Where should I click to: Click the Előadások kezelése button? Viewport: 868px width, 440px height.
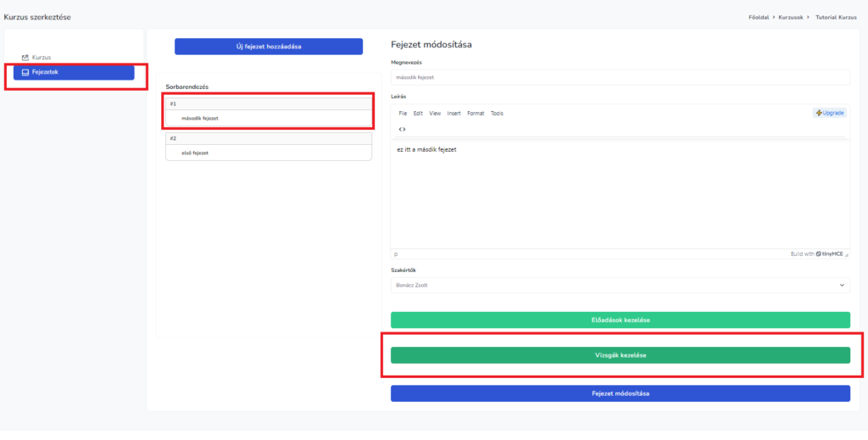[x=620, y=320]
